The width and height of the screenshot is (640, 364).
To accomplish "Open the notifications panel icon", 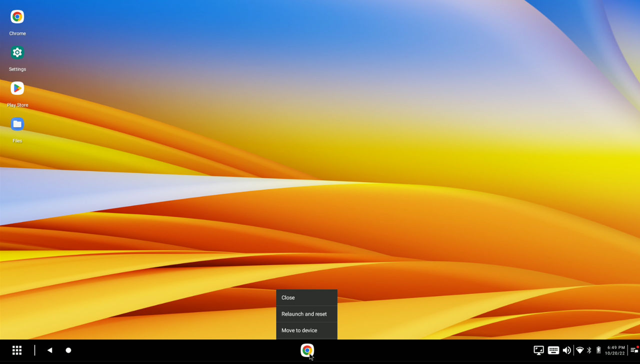I will (634, 350).
